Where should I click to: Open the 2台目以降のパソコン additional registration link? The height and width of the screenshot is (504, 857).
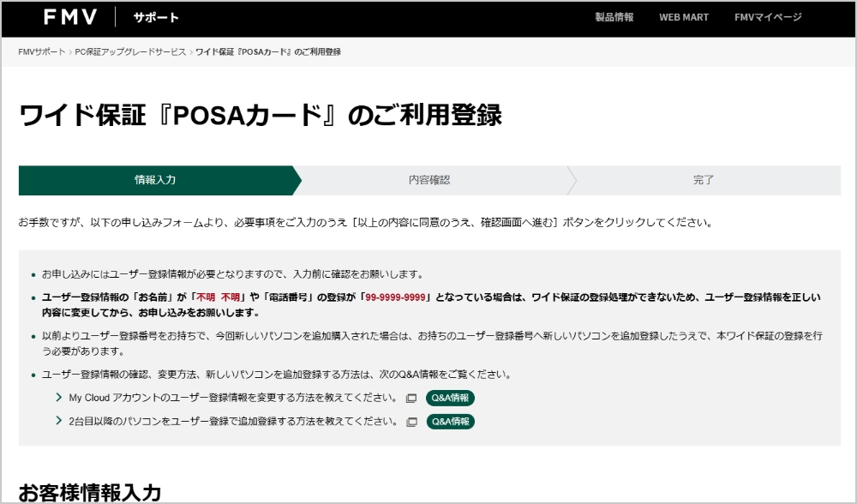[232, 422]
